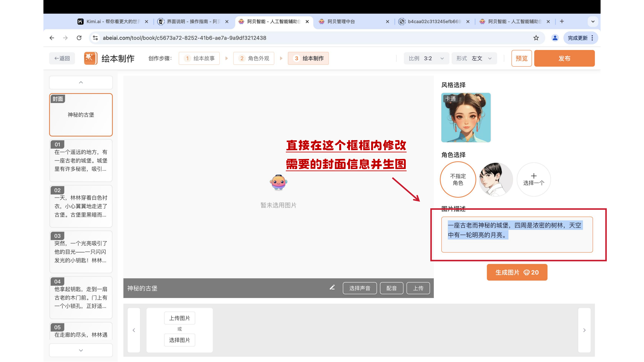The image size is (644, 362).
Task: Select page 05 thumbnail
Action: 81,331
